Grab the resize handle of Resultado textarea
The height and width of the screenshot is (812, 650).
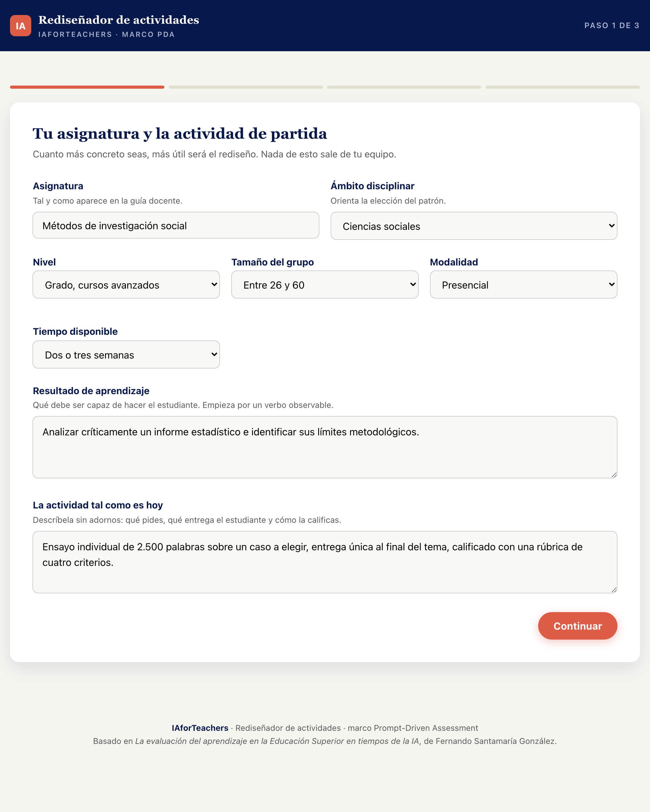[x=614, y=475]
